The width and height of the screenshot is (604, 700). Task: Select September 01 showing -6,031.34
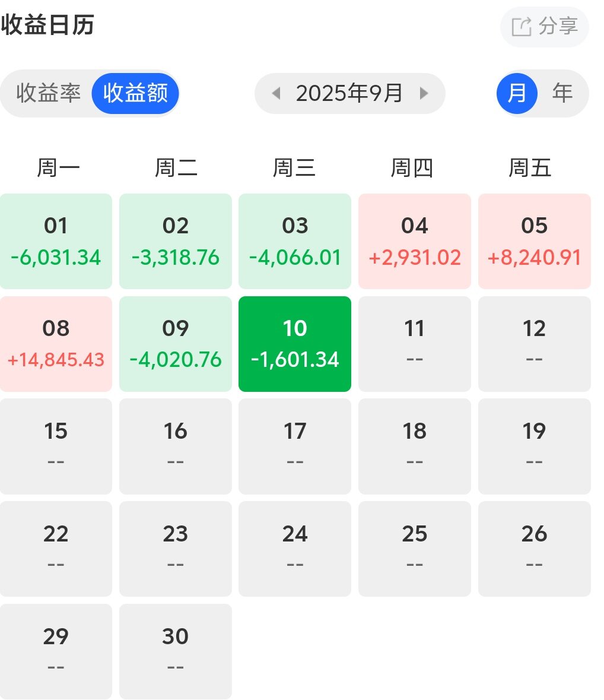click(56, 241)
